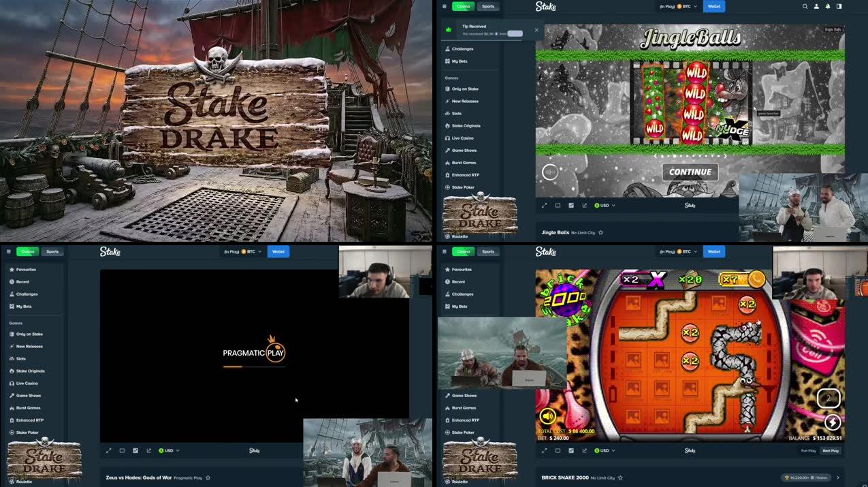Favourite the Jingle Balls game with the star
The image size is (868, 487).
600,232
